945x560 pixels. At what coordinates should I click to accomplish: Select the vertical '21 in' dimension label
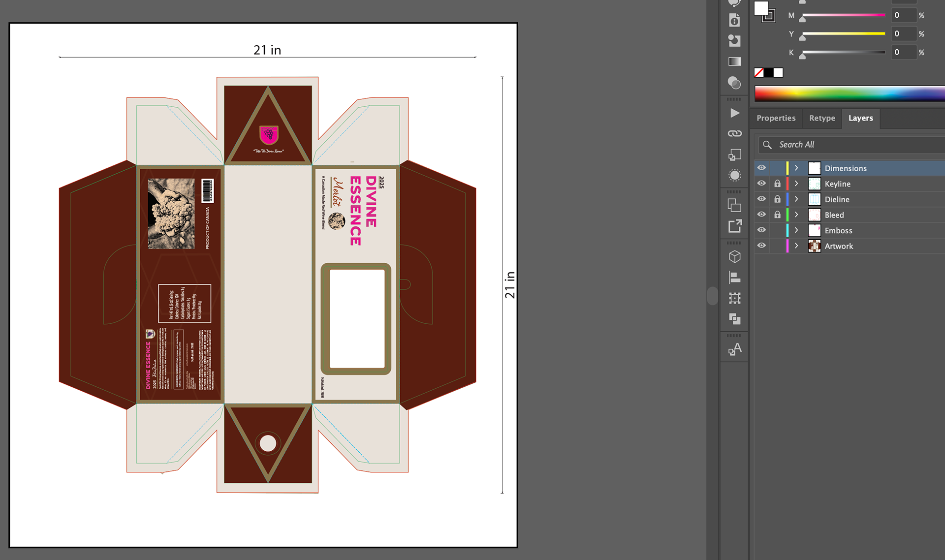(x=509, y=285)
